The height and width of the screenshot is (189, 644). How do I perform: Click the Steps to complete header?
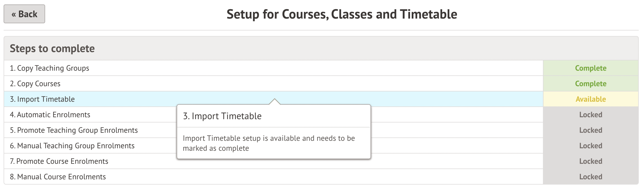click(x=52, y=48)
